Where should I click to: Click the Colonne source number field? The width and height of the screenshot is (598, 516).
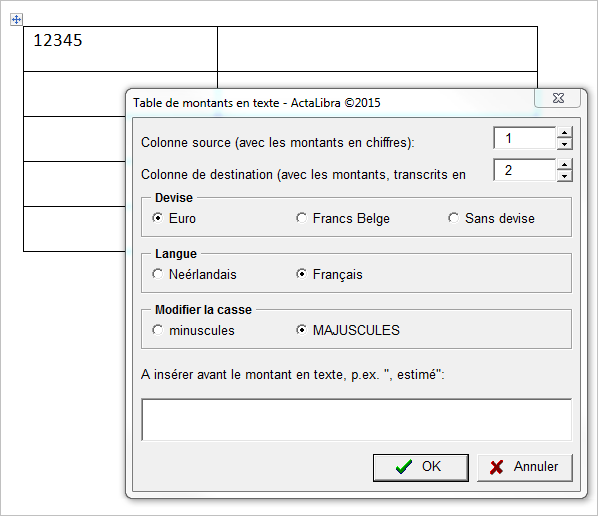click(x=525, y=138)
